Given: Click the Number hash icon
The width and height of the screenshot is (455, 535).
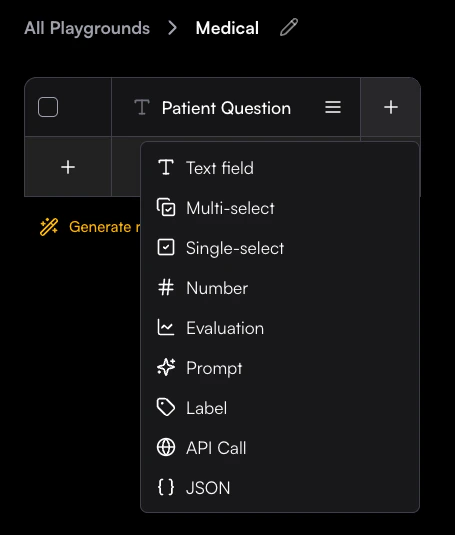Looking at the screenshot, I should point(166,287).
